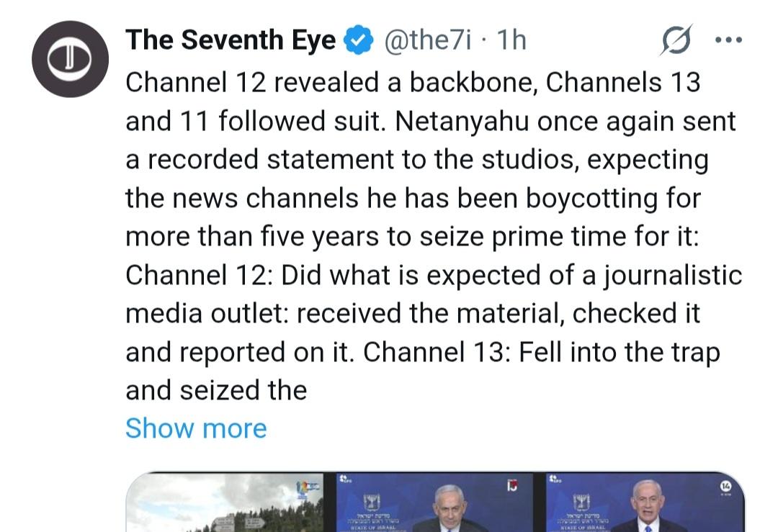Open the three-dot more options menu
The height and width of the screenshot is (532, 778).
pyautogui.click(x=728, y=40)
